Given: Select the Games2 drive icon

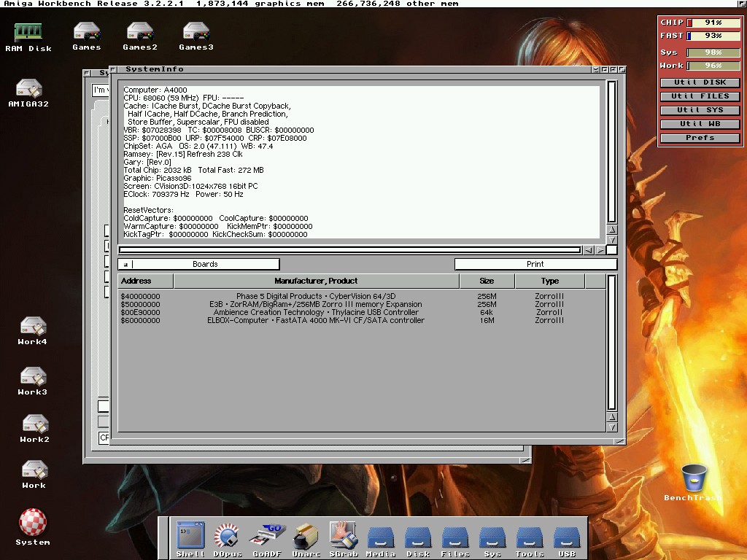Looking at the screenshot, I should coord(139,36).
